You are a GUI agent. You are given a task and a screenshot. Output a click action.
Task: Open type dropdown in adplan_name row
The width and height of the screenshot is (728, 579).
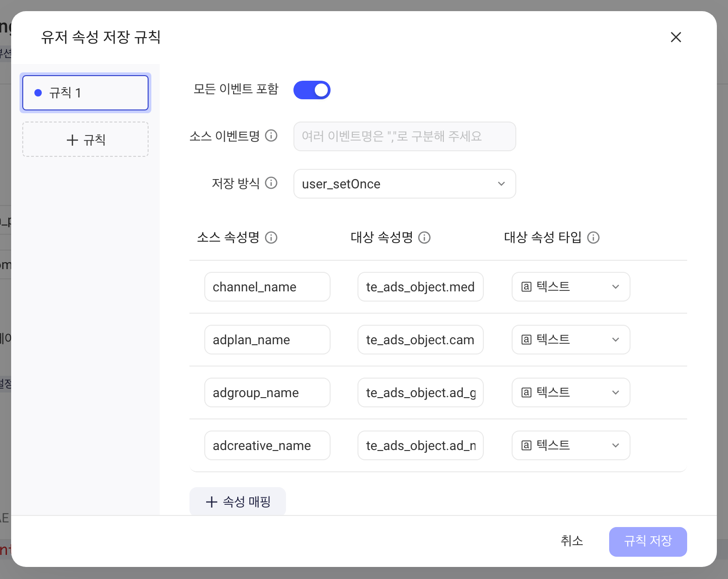[571, 340]
